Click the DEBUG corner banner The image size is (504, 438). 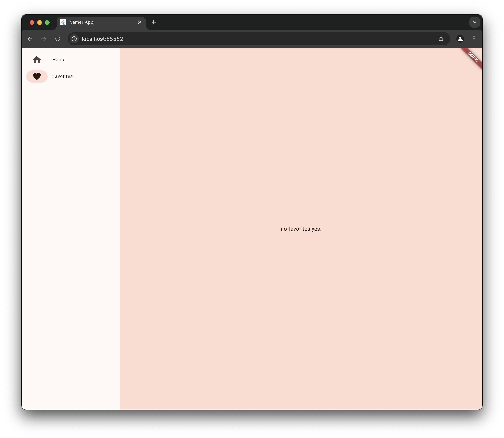click(x=473, y=57)
